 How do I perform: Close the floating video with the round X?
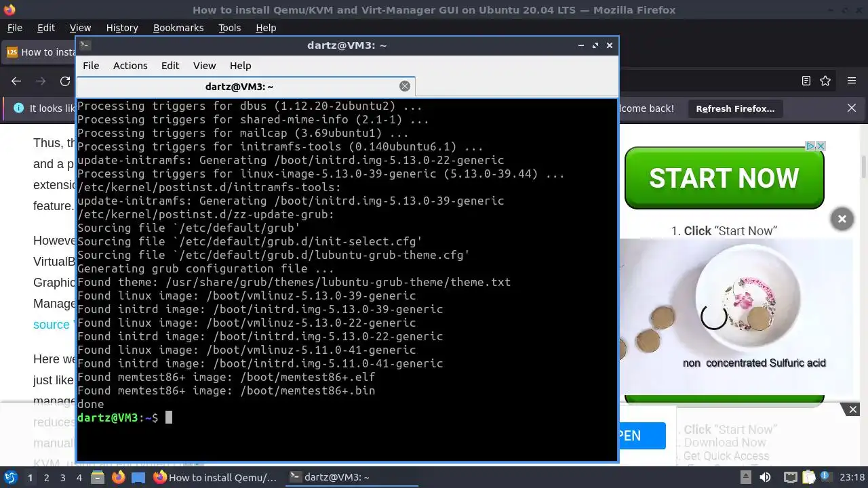(842, 219)
